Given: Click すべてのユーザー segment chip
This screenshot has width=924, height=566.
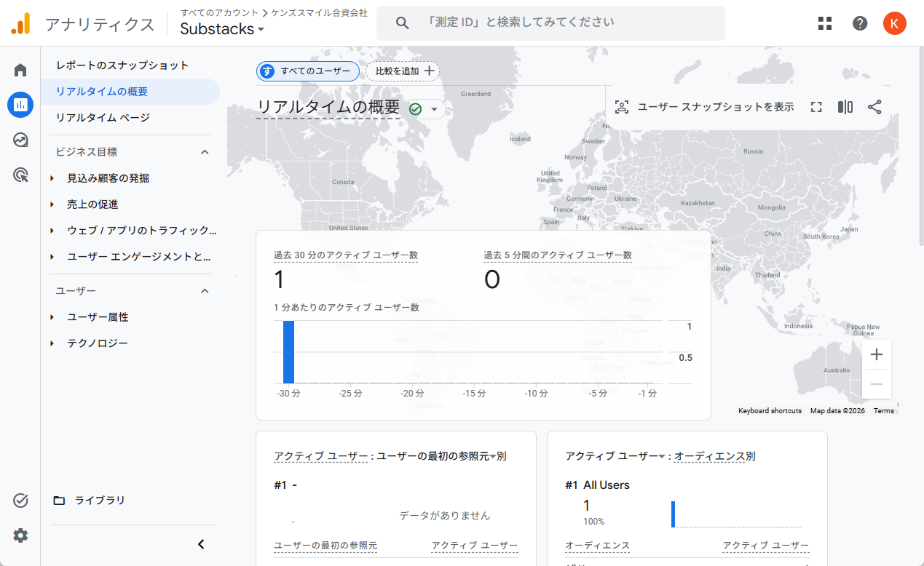Looking at the screenshot, I should coord(307,71).
